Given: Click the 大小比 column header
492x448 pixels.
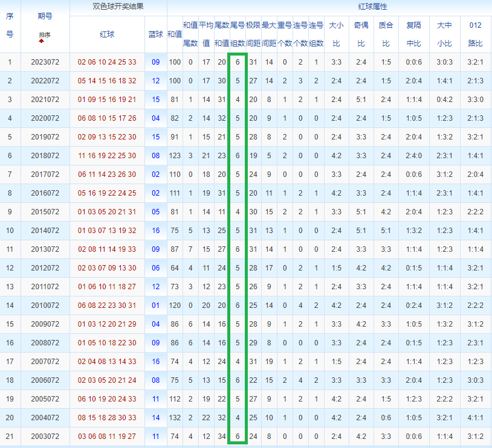Looking at the screenshot, I should pos(337,34).
